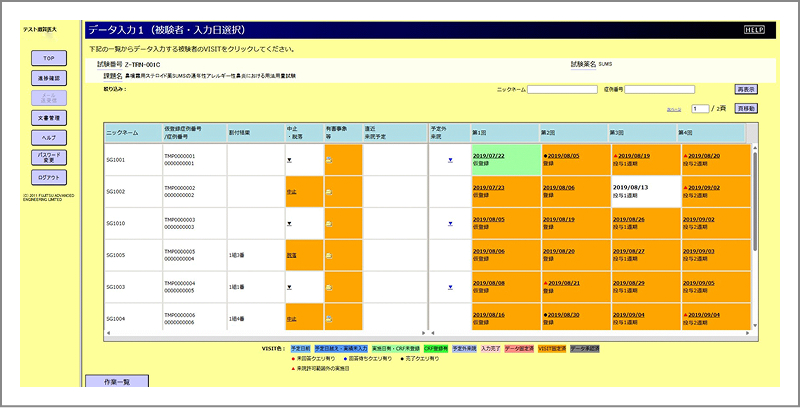Screen dimensions: 800x408
Task: Open adverse event icon for SG1001
Action: [329, 160]
